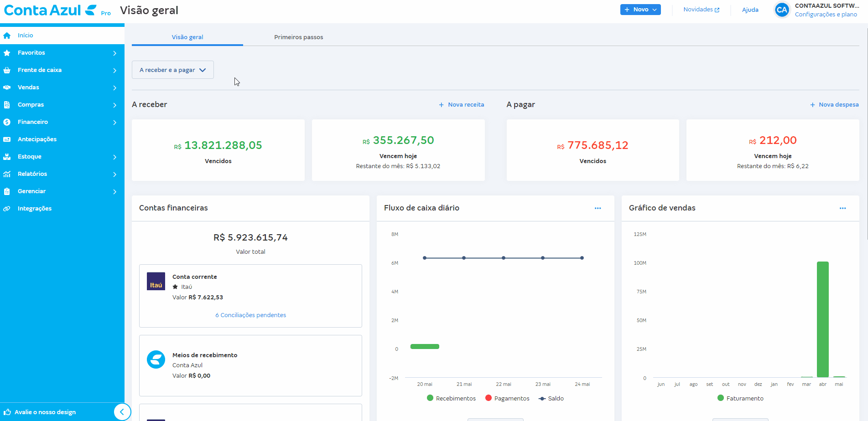Viewport: 868px width, 421px height.
Task: Open 6 Conciliações pendentes link
Action: (251, 315)
